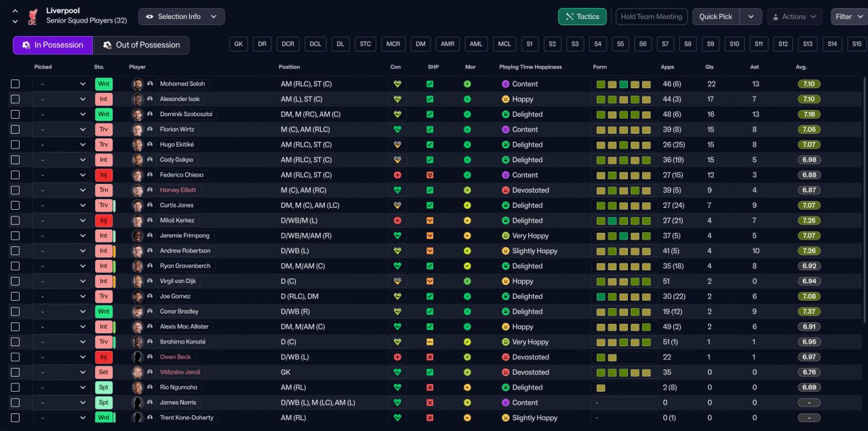This screenshot has height=431, width=868.
Task: Click the Liverpool club crest icon
Action: tap(32, 16)
